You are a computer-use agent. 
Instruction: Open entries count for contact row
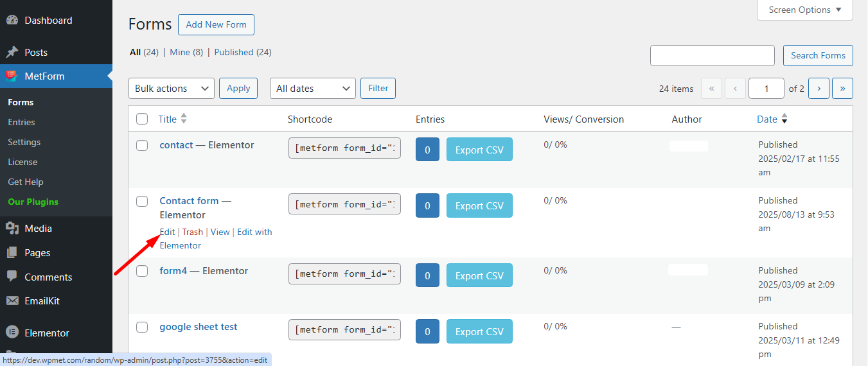(x=427, y=150)
